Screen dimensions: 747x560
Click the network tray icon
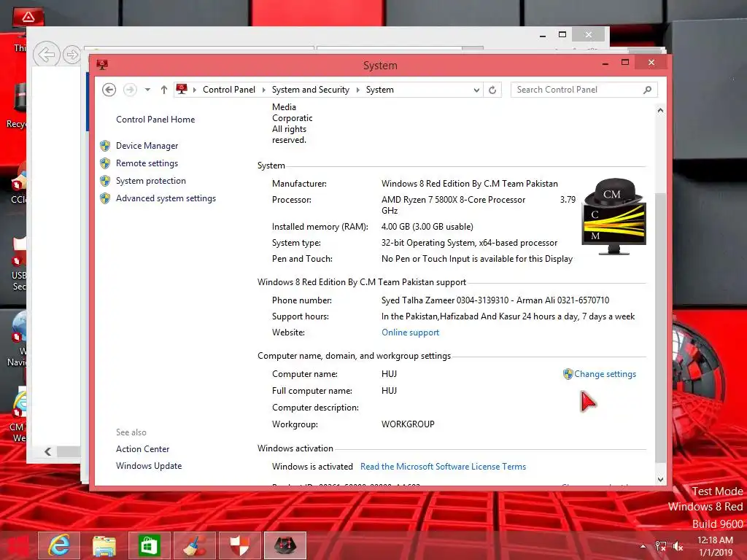click(x=660, y=546)
